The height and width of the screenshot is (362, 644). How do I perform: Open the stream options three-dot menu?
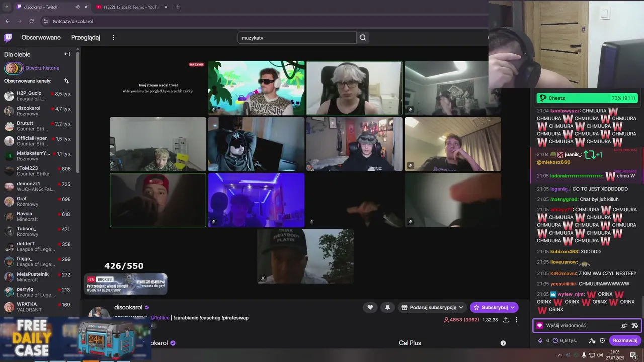tap(516, 320)
